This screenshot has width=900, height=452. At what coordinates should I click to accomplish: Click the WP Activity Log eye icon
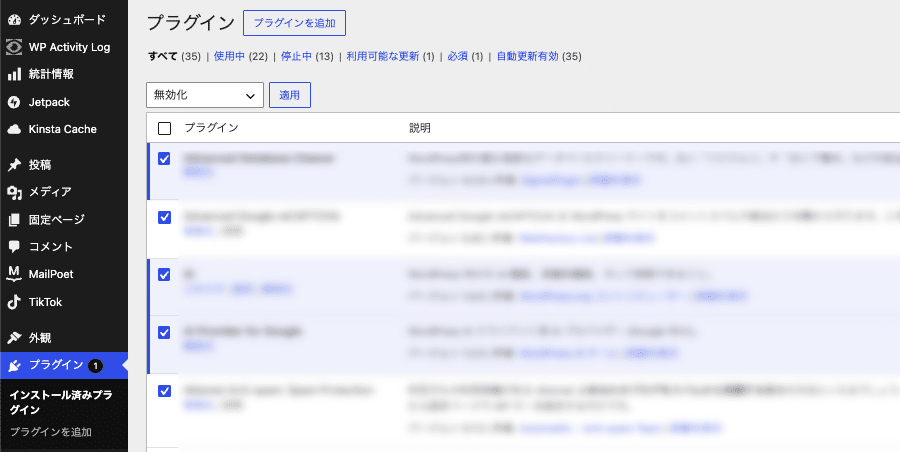point(14,47)
